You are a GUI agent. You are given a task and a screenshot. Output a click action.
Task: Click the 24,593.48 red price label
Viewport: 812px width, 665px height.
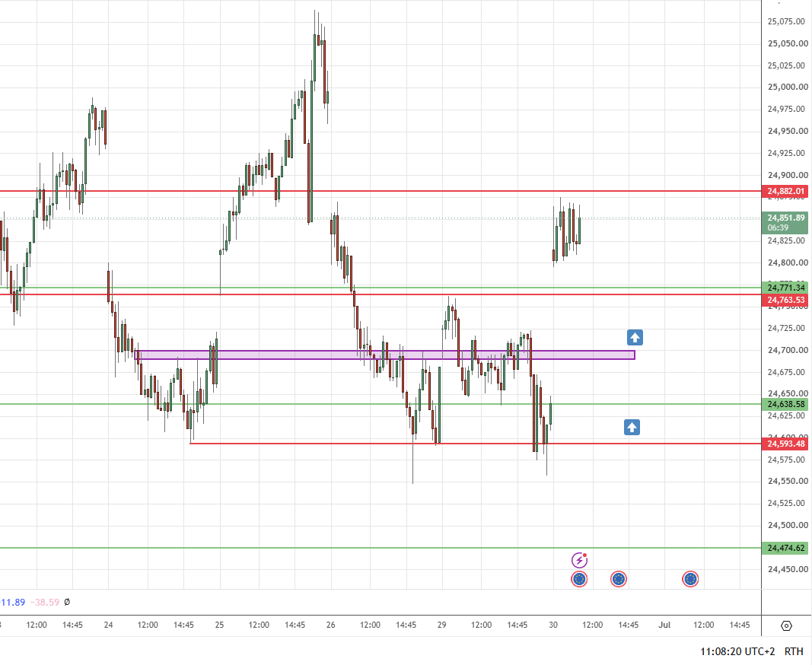(x=785, y=444)
